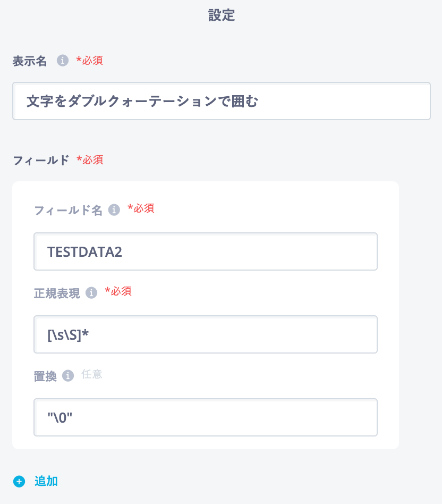
Task: Click the info icon beside 表示名
Action: pos(63,61)
